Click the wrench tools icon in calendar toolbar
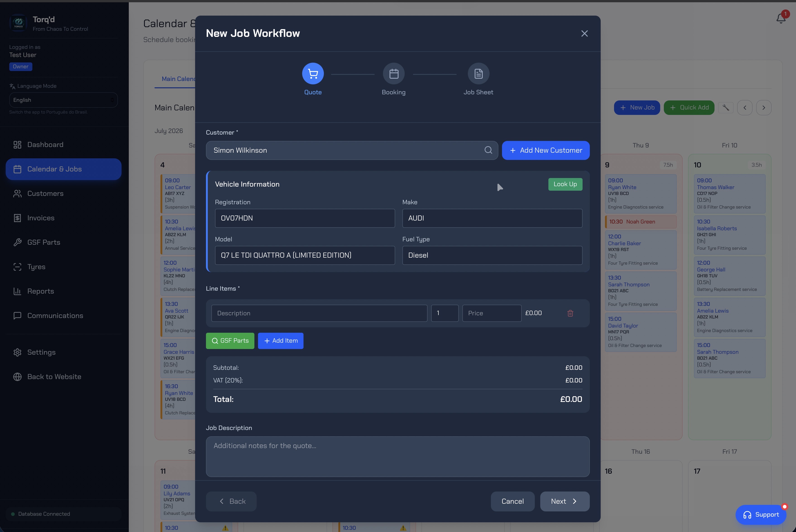Image resolution: width=796 pixels, height=532 pixels. tap(726, 108)
